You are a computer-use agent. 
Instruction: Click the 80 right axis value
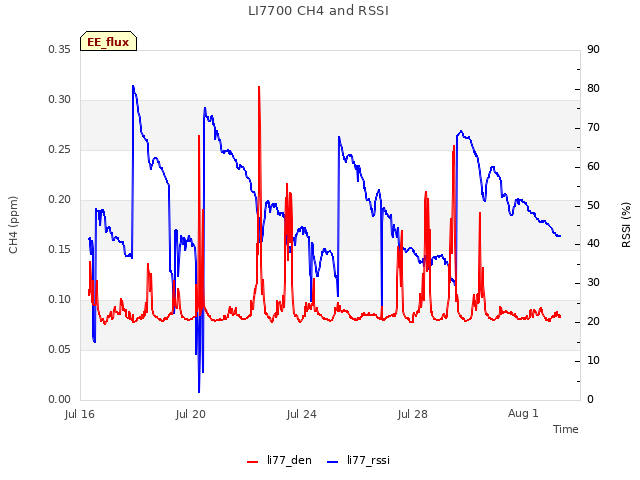click(x=593, y=89)
